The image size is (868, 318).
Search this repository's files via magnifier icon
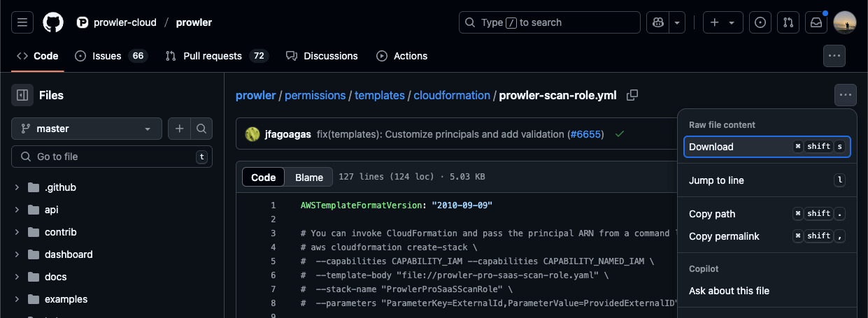(201, 129)
